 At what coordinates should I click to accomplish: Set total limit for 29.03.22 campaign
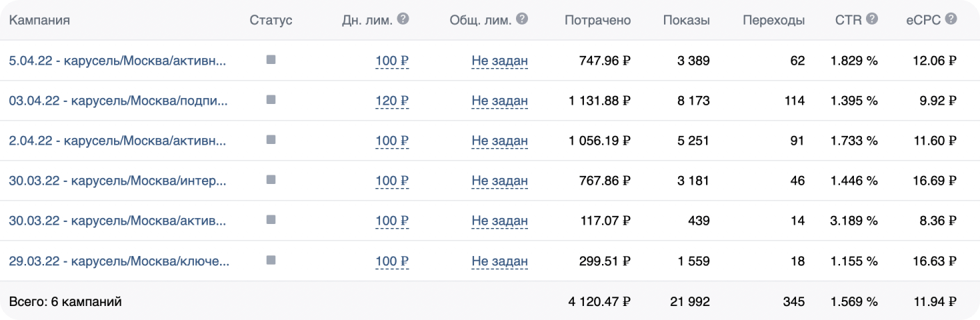tap(499, 261)
